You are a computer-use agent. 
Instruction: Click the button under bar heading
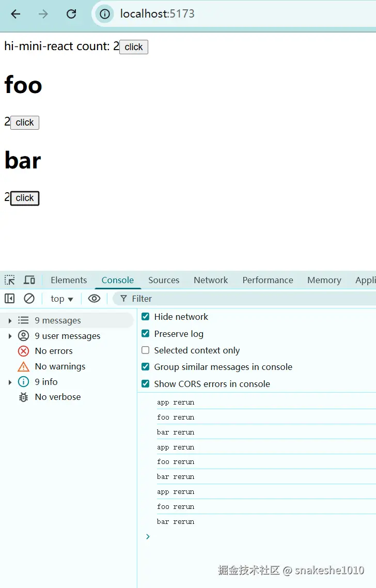pos(25,198)
